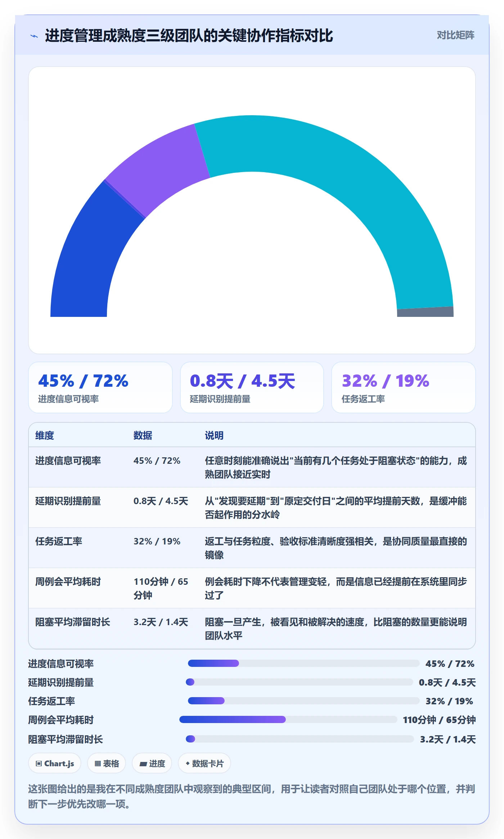
Task: Click the 数据 column header
Action: point(143,435)
